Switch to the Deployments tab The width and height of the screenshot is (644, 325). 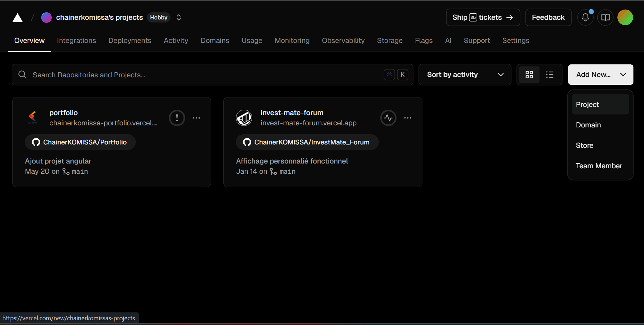pyautogui.click(x=130, y=41)
